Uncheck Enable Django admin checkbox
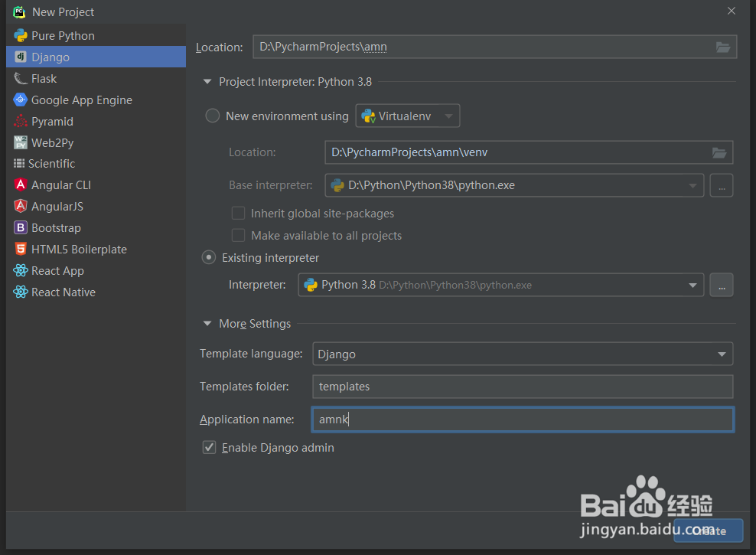Screen dimensions: 756x555 209,448
